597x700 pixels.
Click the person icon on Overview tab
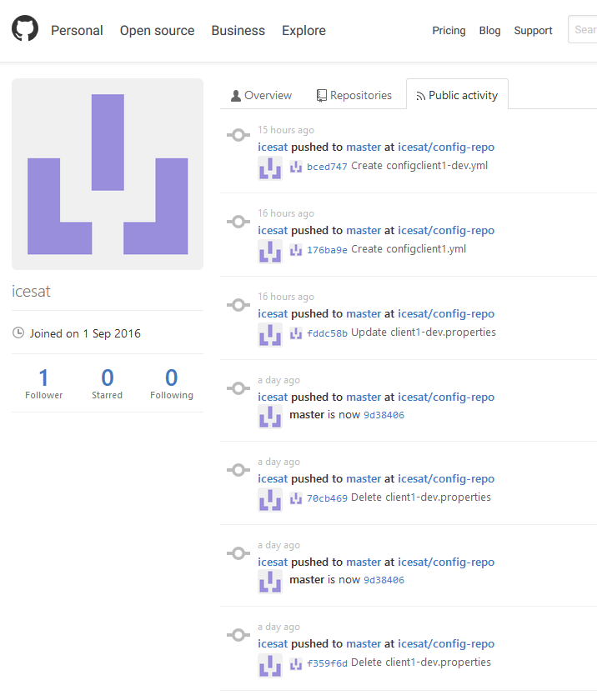pyautogui.click(x=236, y=96)
